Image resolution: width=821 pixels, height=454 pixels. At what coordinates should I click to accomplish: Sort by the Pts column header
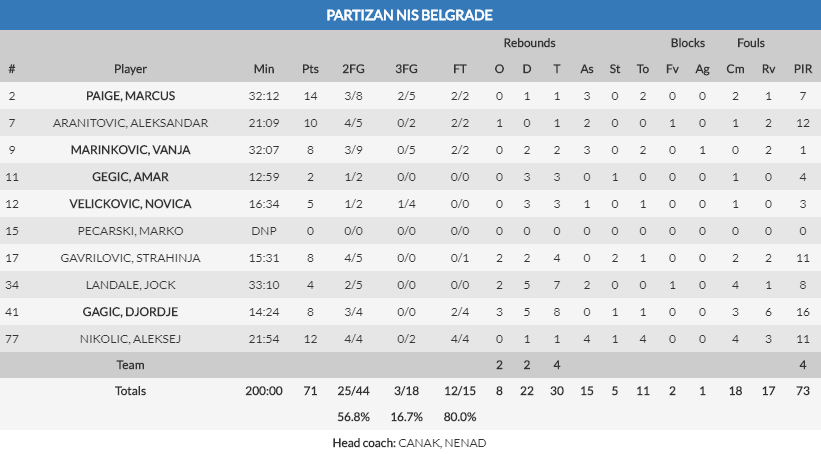[311, 69]
